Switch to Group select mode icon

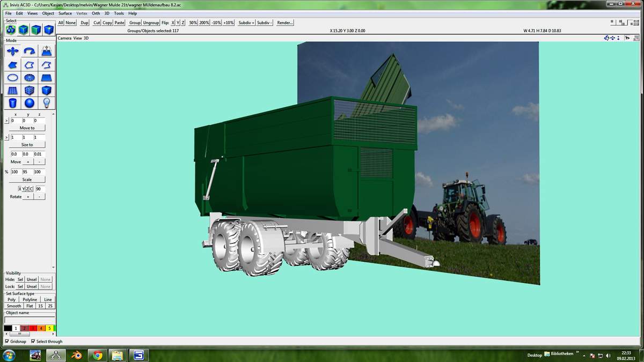10,29
